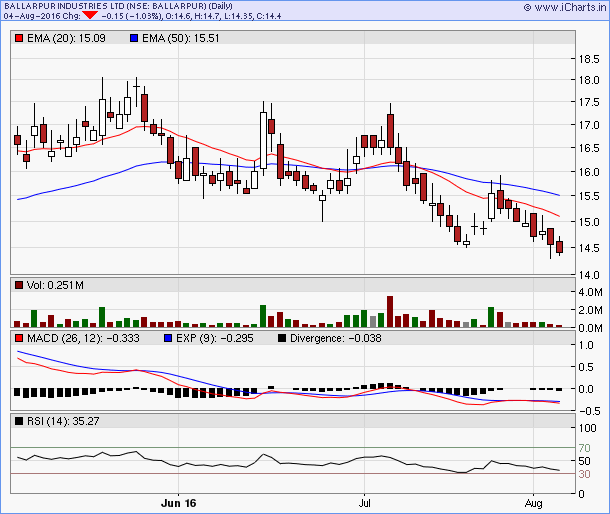Click the blue EMA (50) legend swatch

134,39
